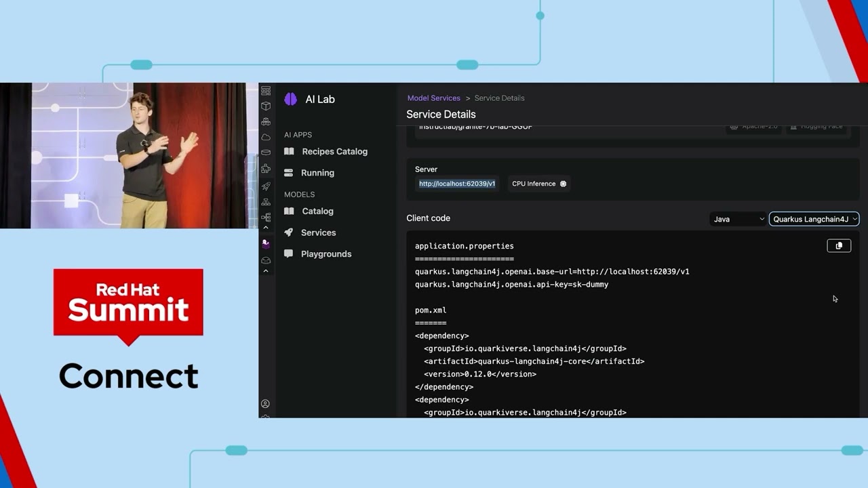Go to the Services page
The width and height of the screenshot is (868, 488).
tap(318, 232)
